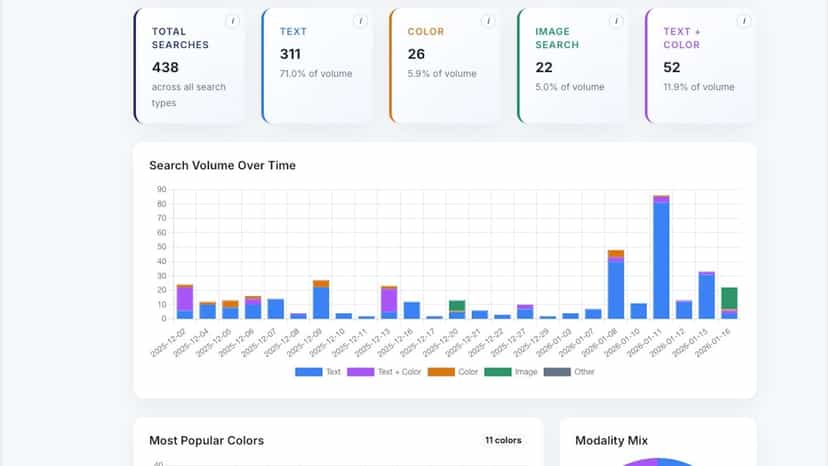Image resolution: width=828 pixels, height=466 pixels.
Task: Click the 2026-01-12 bar
Action: [x=684, y=310]
